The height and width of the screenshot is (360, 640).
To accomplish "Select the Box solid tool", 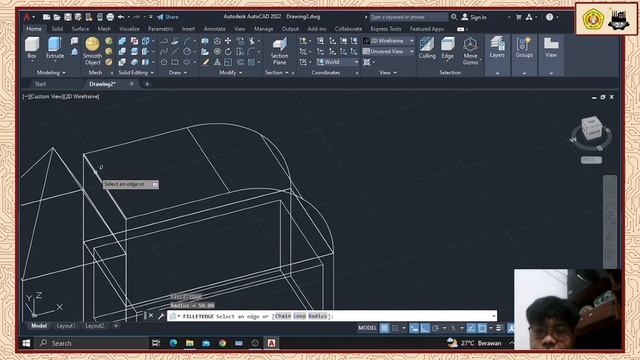I will (32, 48).
